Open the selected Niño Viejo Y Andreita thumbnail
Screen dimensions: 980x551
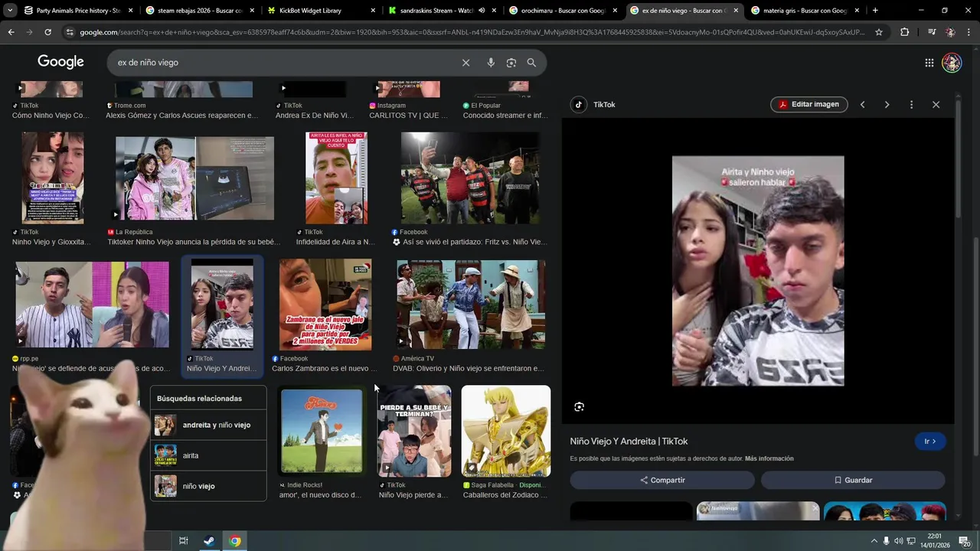click(222, 304)
